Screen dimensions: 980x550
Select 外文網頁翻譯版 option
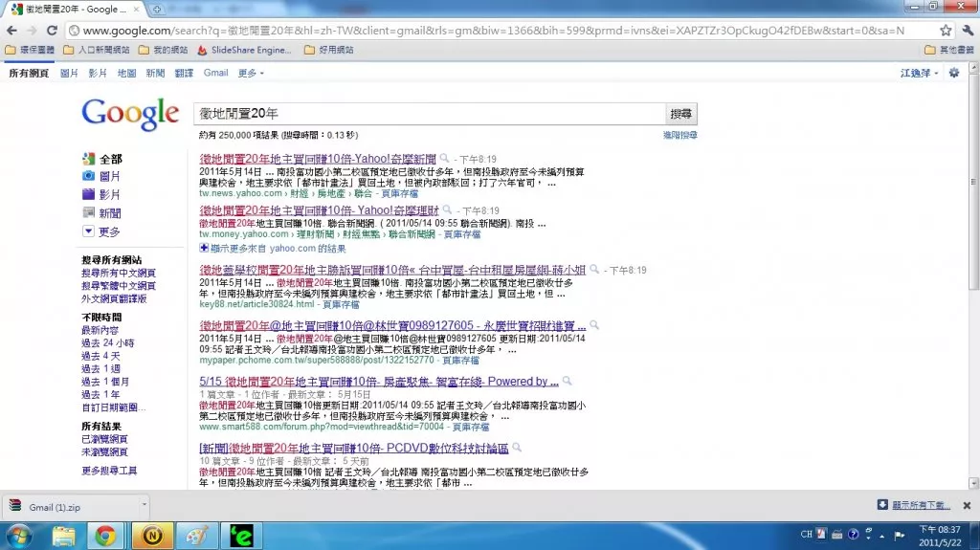tap(114, 298)
